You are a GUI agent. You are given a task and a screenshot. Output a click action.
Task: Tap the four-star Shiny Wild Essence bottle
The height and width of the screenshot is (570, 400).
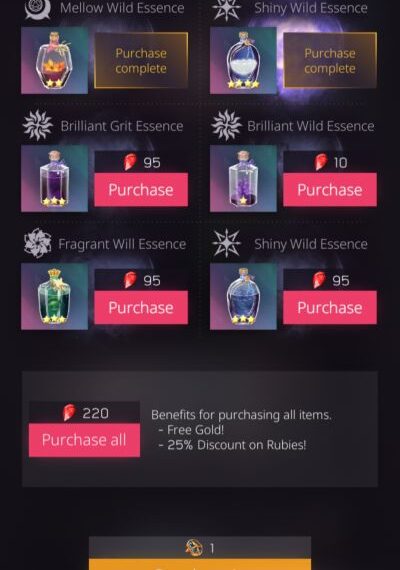[243, 60]
